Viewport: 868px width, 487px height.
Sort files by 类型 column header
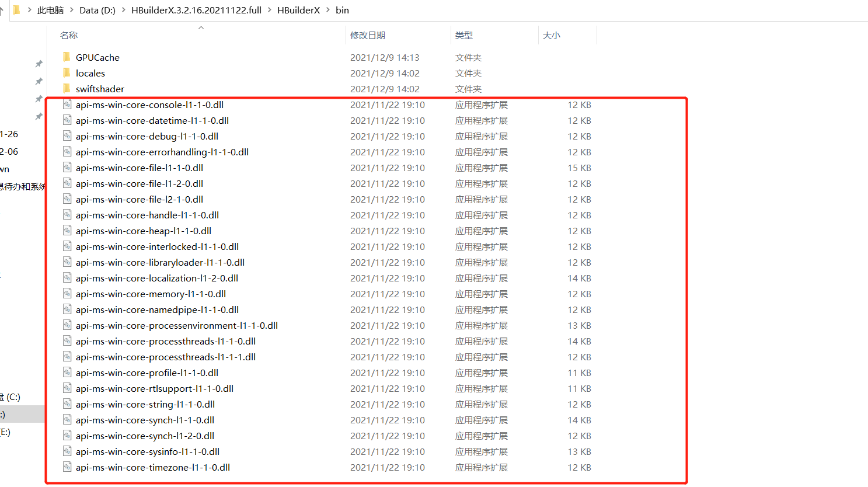point(464,36)
